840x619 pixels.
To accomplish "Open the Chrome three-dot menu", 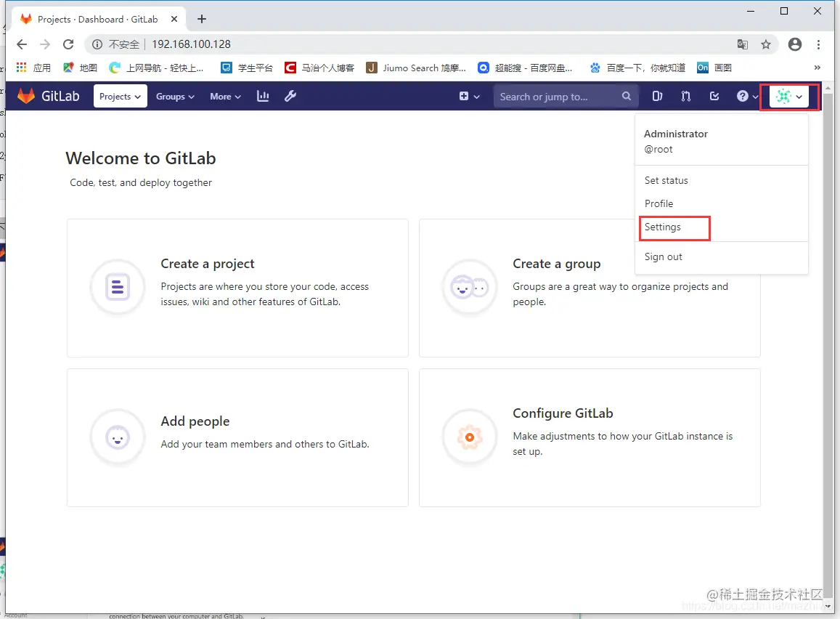I will point(818,44).
